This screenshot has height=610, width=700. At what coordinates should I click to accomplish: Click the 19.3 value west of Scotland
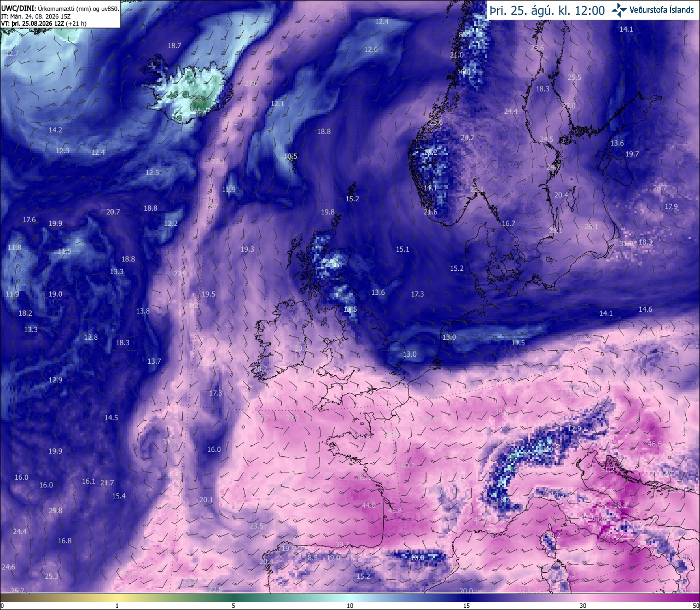247,249
